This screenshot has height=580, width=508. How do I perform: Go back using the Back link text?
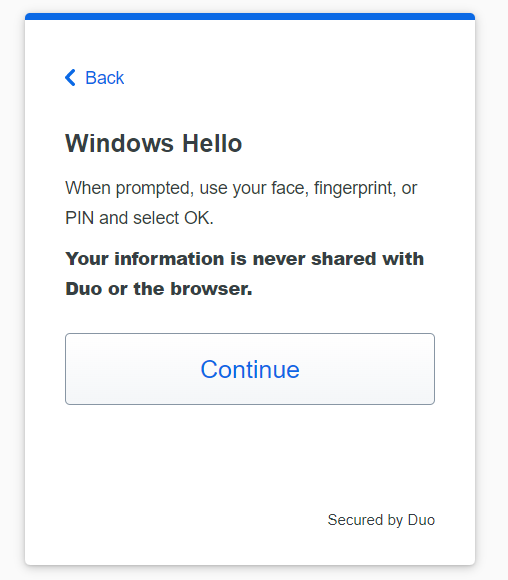click(x=104, y=78)
